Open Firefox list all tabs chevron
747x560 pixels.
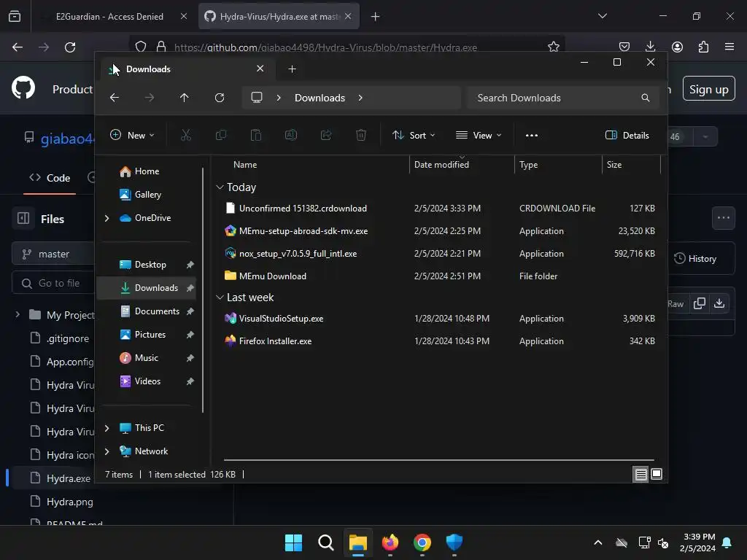coord(602,16)
